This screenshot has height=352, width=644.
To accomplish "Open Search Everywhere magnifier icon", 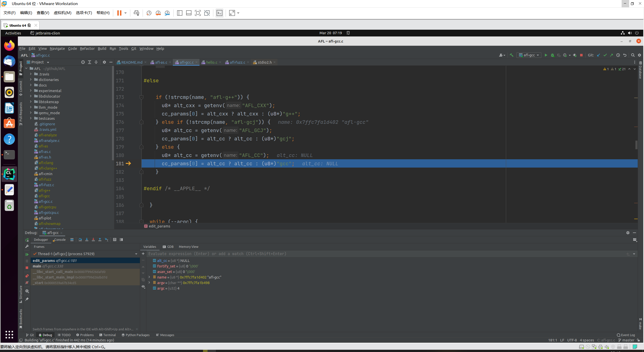I will click(x=633, y=55).
